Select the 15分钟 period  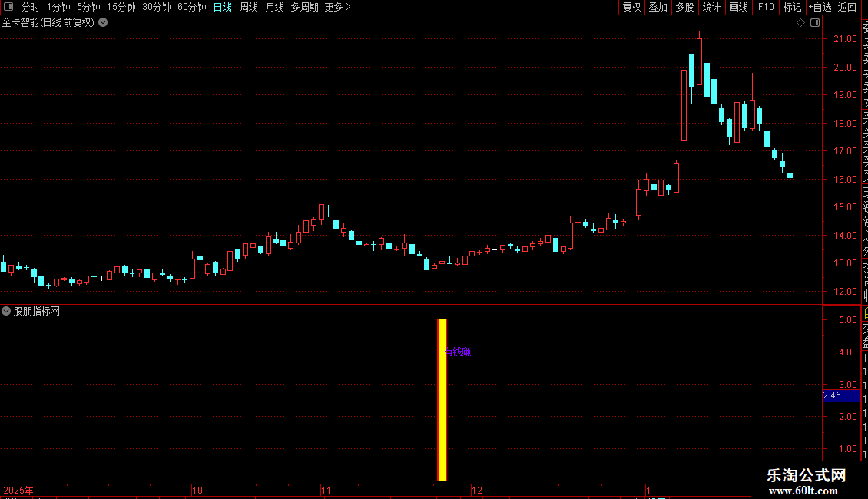pos(121,7)
